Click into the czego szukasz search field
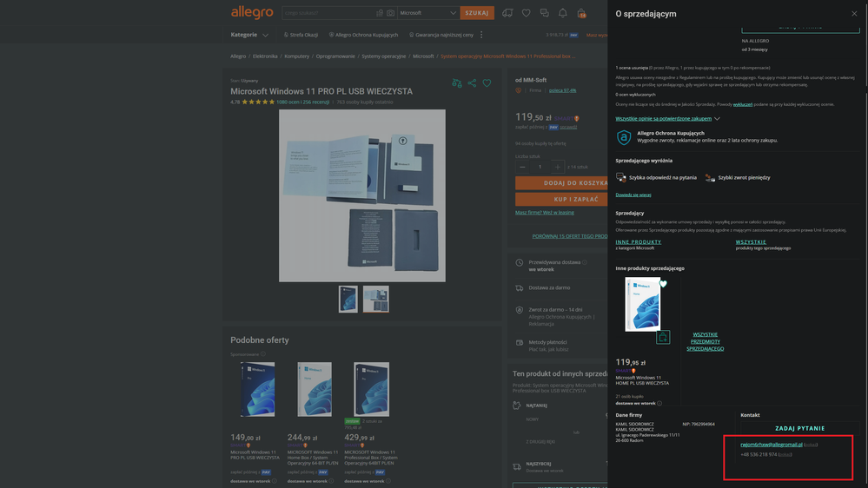The width and height of the screenshot is (868, 488). point(328,13)
